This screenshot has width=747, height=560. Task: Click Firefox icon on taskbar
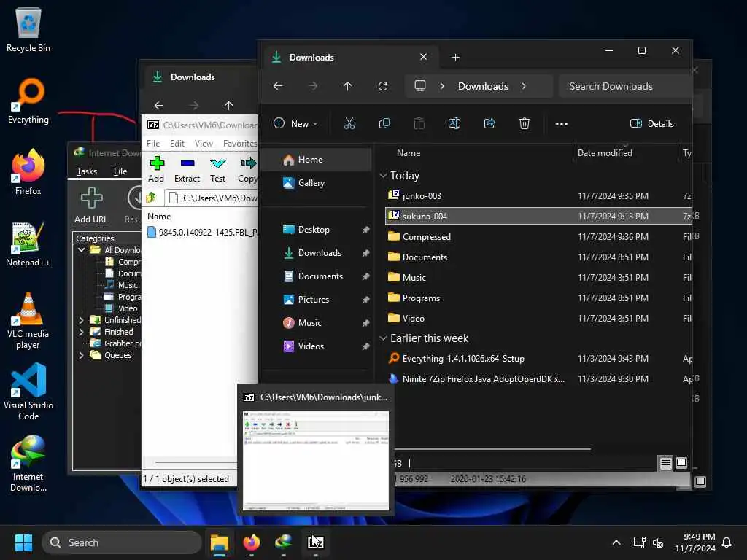click(x=252, y=542)
